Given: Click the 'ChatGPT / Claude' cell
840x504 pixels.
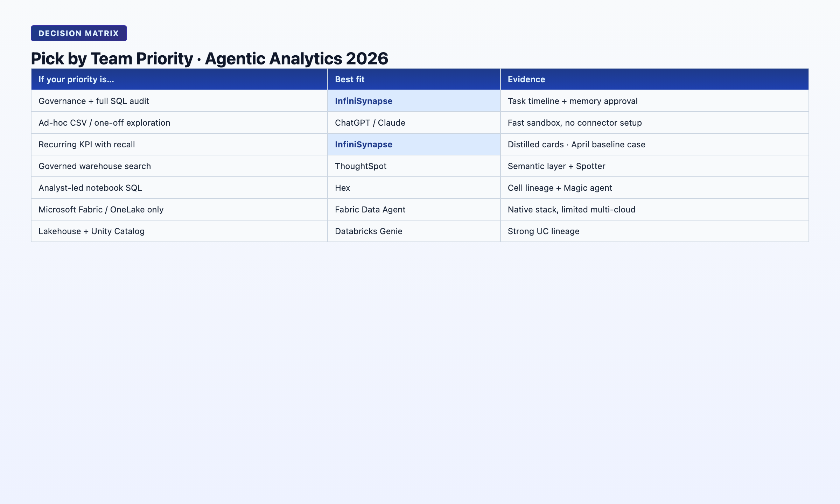Looking at the screenshot, I should (414, 122).
